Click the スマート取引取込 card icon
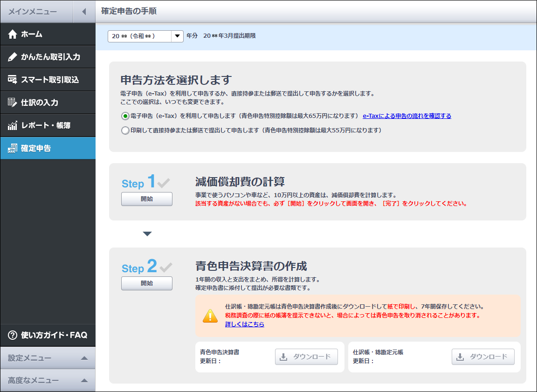537x392 pixels. click(x=12, y=80)
